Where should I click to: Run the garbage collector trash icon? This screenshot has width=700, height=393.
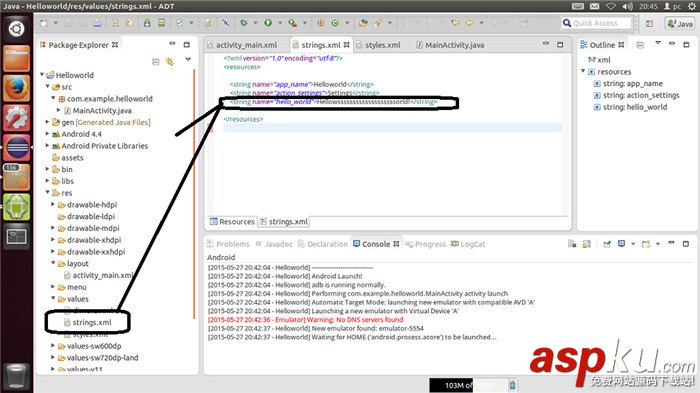pos(513,385)
